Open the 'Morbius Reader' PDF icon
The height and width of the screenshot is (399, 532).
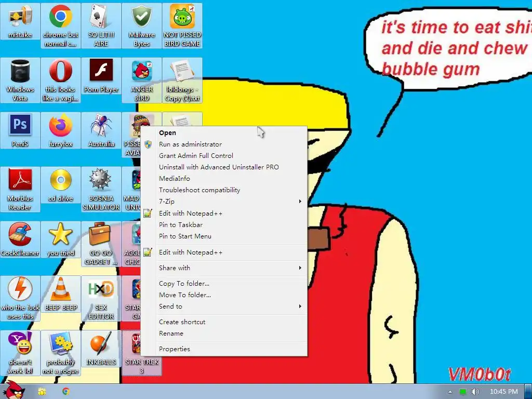[20, 190]
